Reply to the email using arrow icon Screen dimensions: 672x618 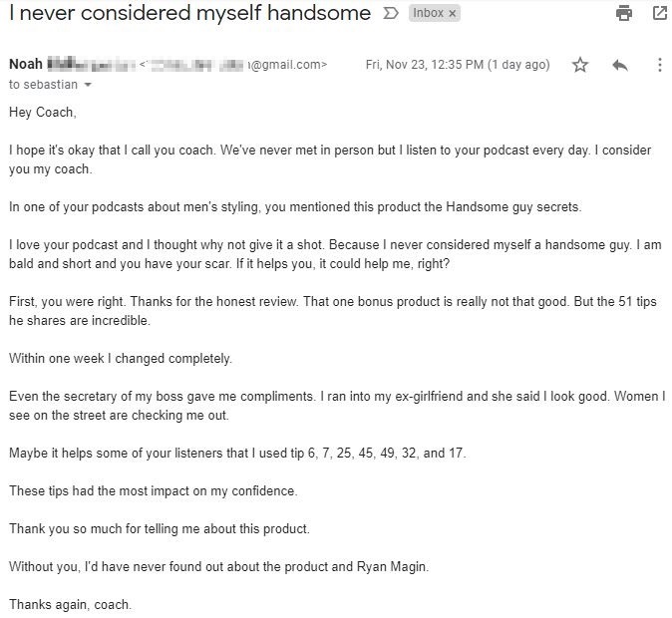click(x=620, y=65)
